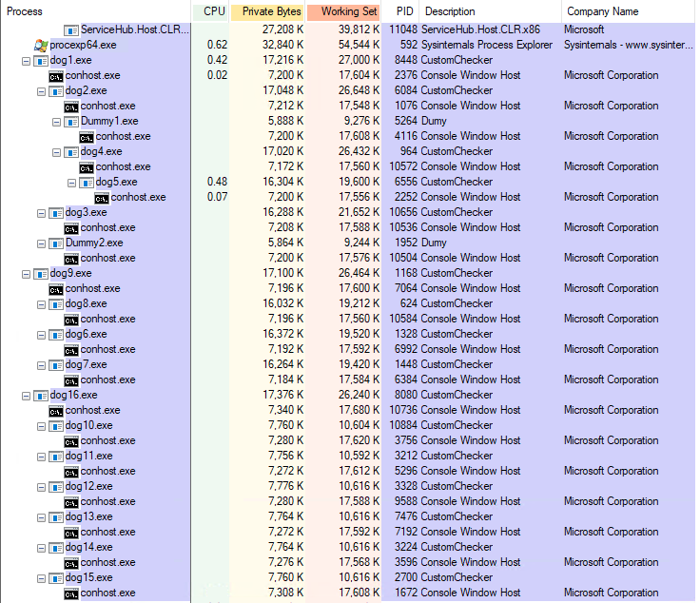The height and width of the screenshot is (603, 700).
Task: Collapse the dog3.exe node
Action: click(x=41, y=213)
